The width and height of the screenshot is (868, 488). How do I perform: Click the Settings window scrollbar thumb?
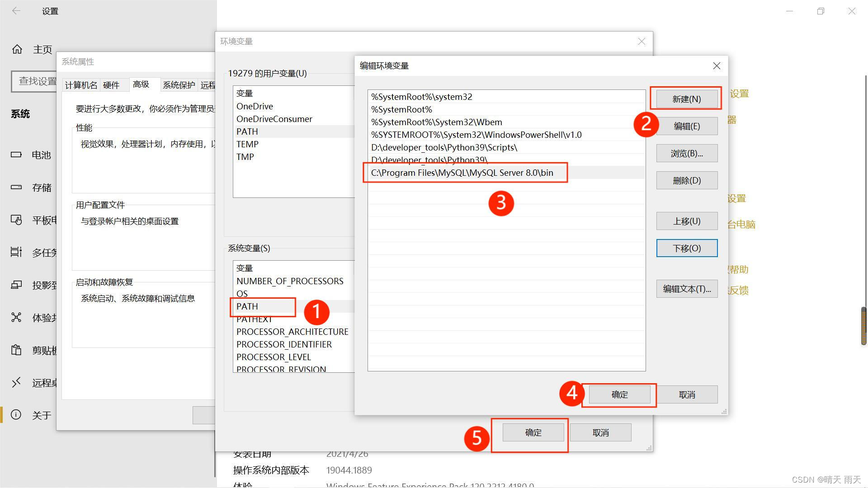[863, 326]
